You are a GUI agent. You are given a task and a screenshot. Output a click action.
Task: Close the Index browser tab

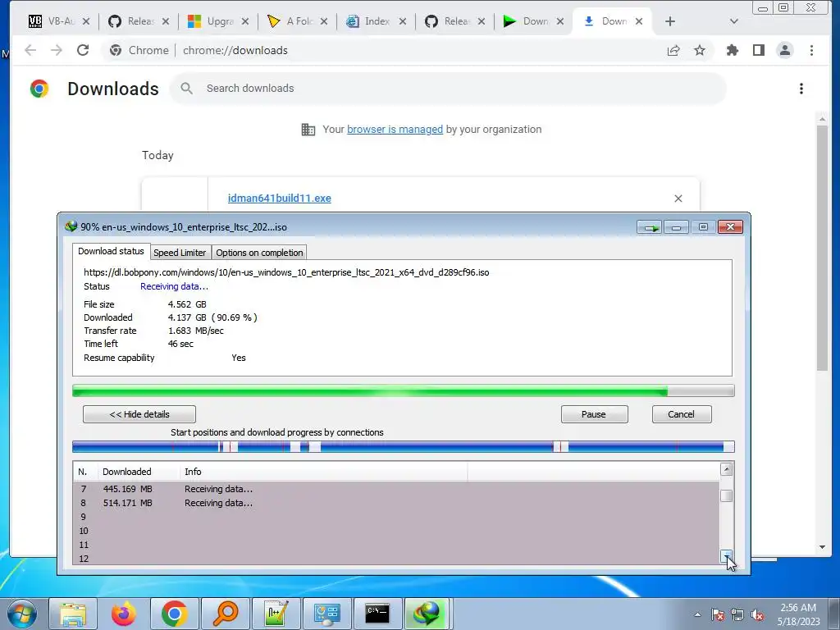(x=402, y=21)
